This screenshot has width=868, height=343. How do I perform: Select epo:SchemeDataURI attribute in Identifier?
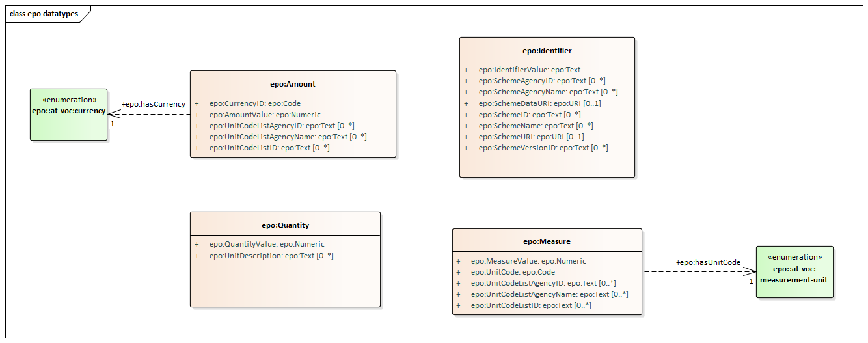click(539, 103)
